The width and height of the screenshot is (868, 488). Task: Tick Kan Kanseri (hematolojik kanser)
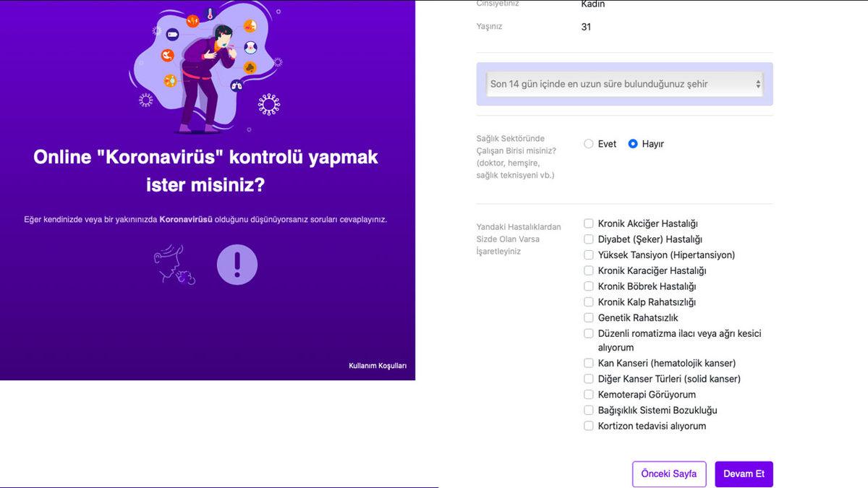589,362
